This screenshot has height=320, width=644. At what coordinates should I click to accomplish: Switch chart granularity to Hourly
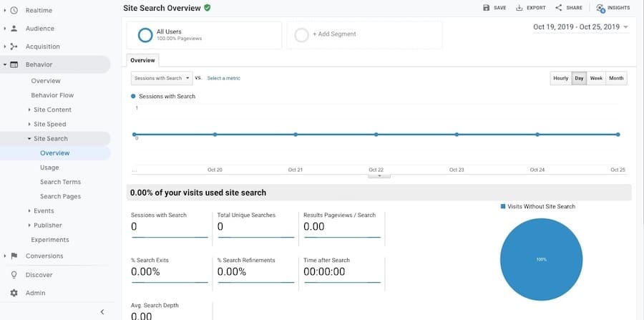click(x=560, y=78)
